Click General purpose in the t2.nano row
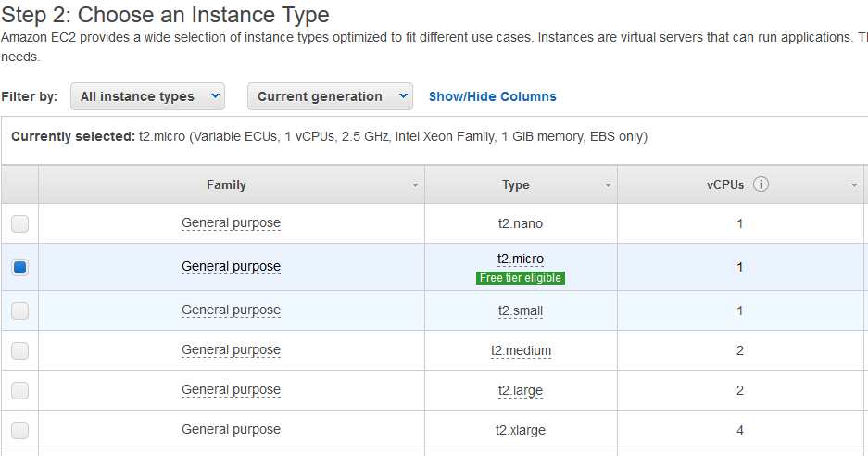868x456 pixels. click(231, 223)
